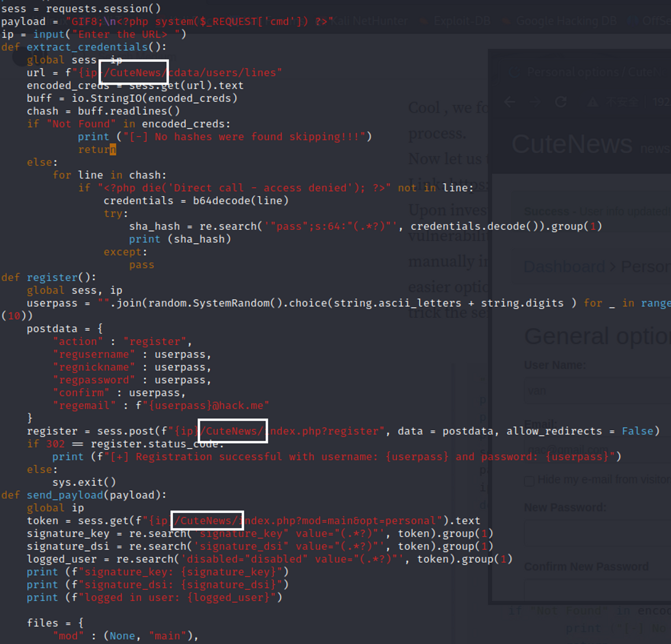Click the forward arrow in the background browser
The image size is (671, 644).
click(535, 102)
